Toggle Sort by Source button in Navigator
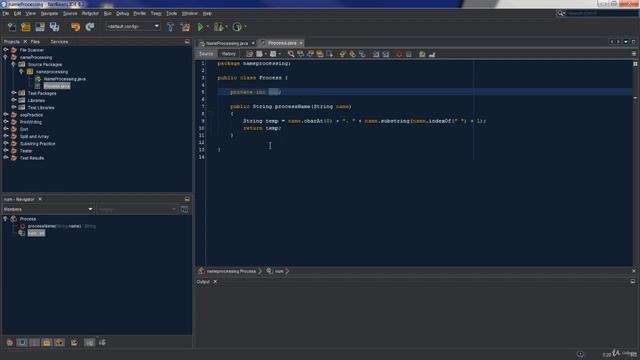This screenshot has width=640, height=360. [x=102, y=342]
